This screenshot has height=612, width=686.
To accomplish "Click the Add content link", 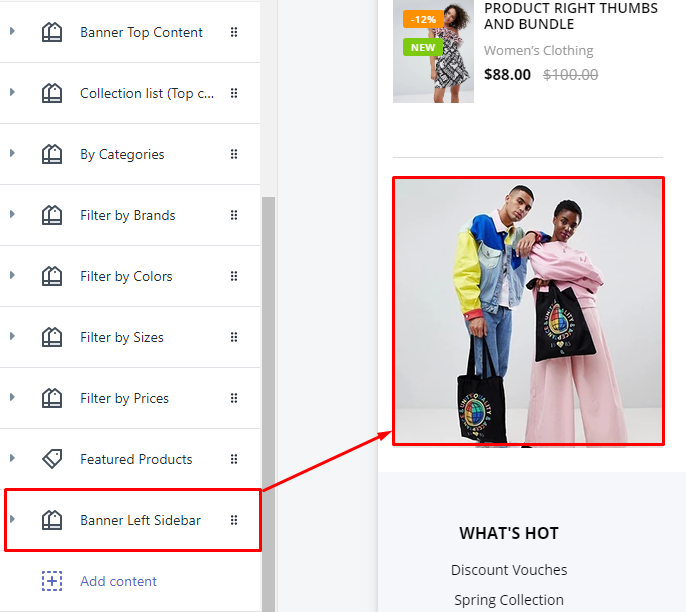I will click(118, 581).
